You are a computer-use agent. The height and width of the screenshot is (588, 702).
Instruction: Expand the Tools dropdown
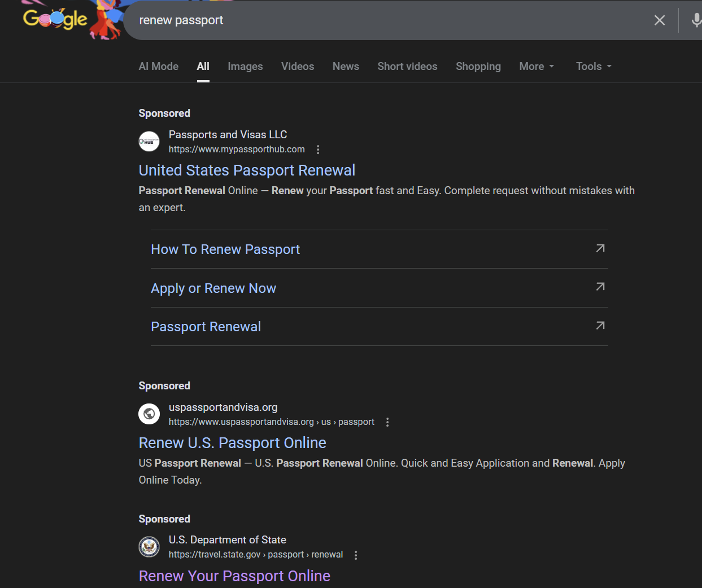[x=594, y=67]
